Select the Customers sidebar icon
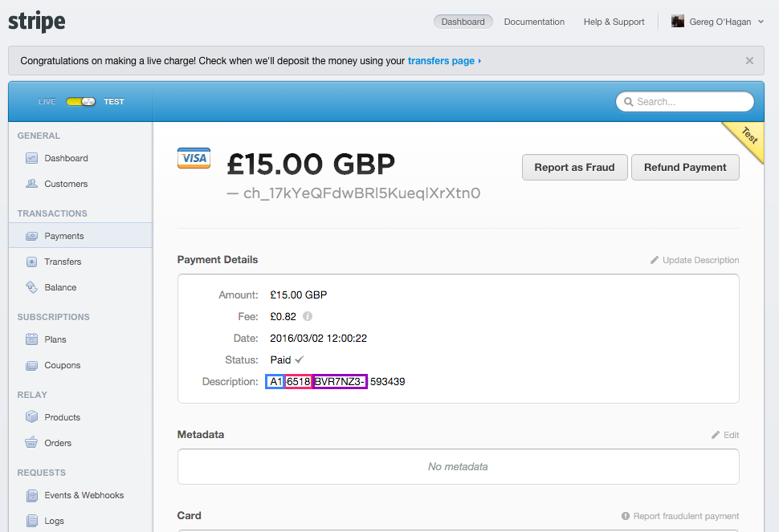The image size is (779, 532). click(x=32, y=184)
